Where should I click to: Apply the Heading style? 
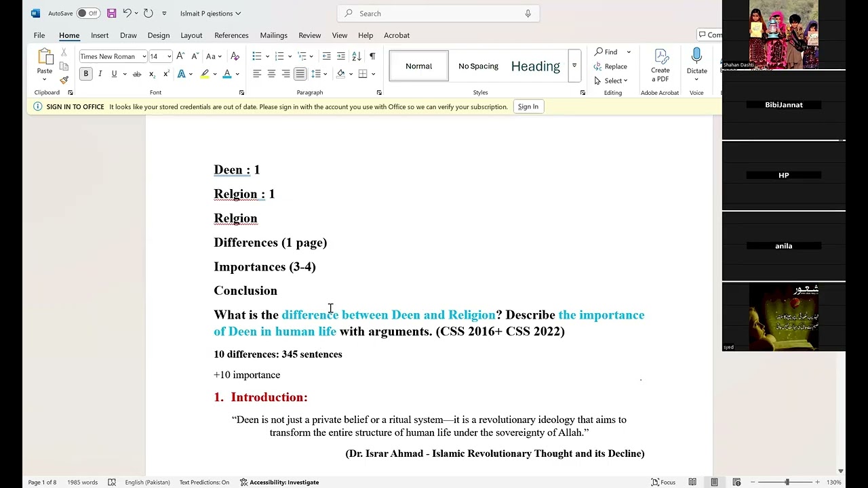(536, 66)
